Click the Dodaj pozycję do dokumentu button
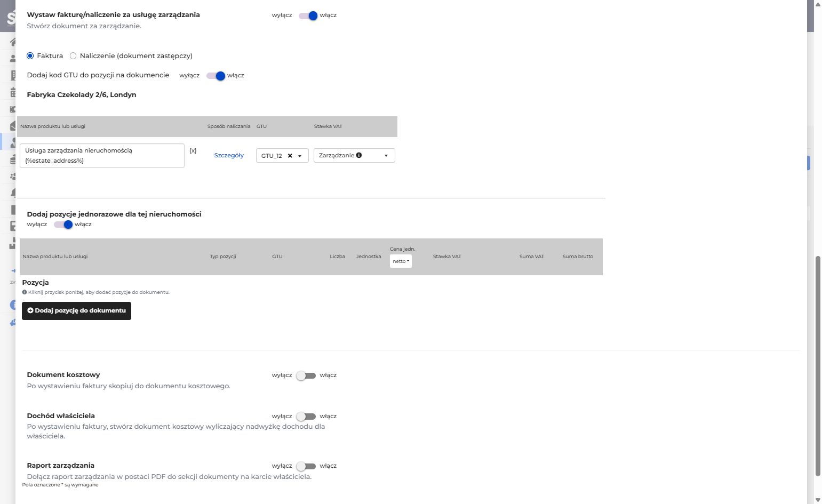 click(x=76, y=311)
